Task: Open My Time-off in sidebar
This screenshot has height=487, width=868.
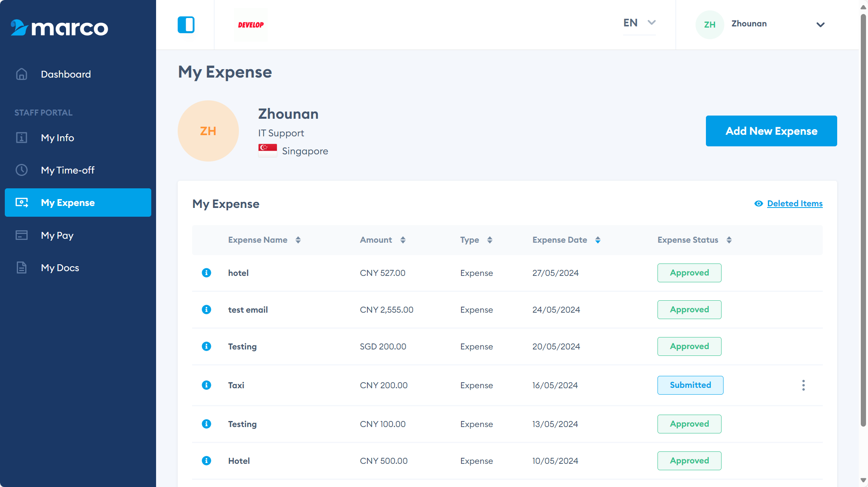Action: [68, 170]
